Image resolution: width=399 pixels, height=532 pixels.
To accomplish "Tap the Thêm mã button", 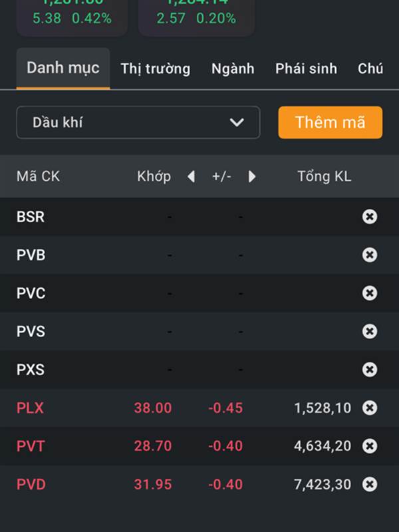I will (330, 122).
